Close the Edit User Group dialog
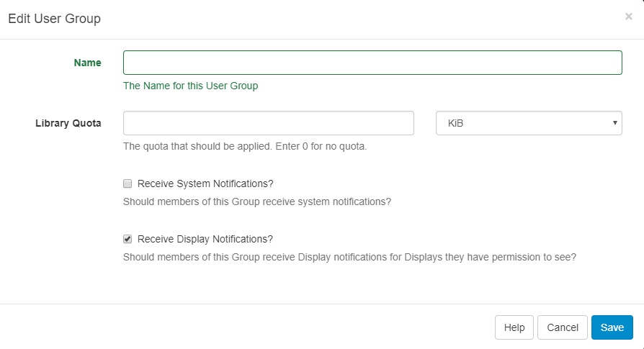 click(x=628, y=17)
